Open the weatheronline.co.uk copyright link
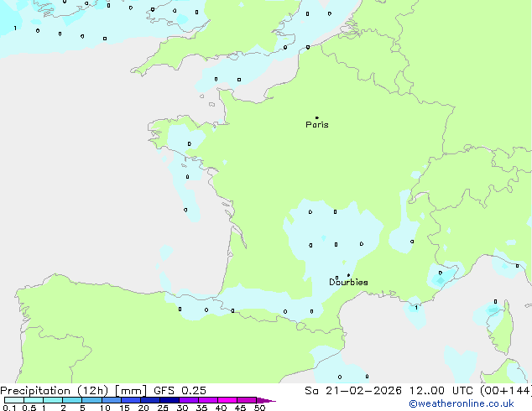Image resolution: width=532 pixels, height=411 pixels. [x=462, y=403]
